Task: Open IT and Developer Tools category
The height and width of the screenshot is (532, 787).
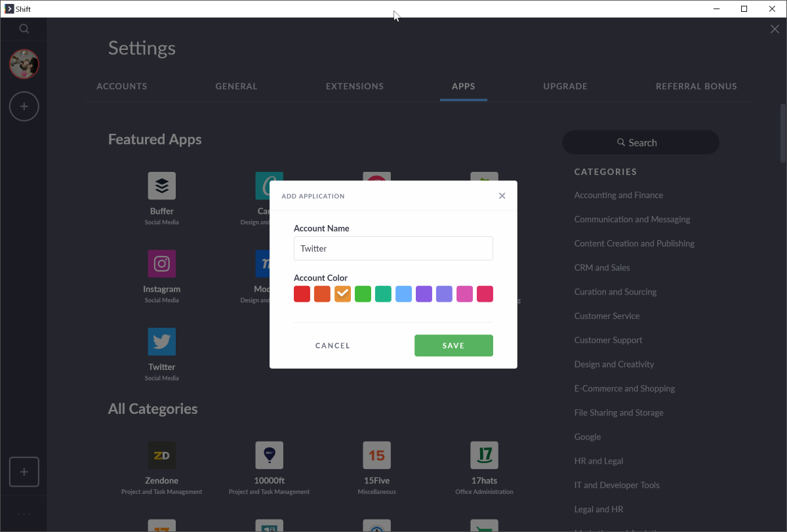Action: point(616,485)
